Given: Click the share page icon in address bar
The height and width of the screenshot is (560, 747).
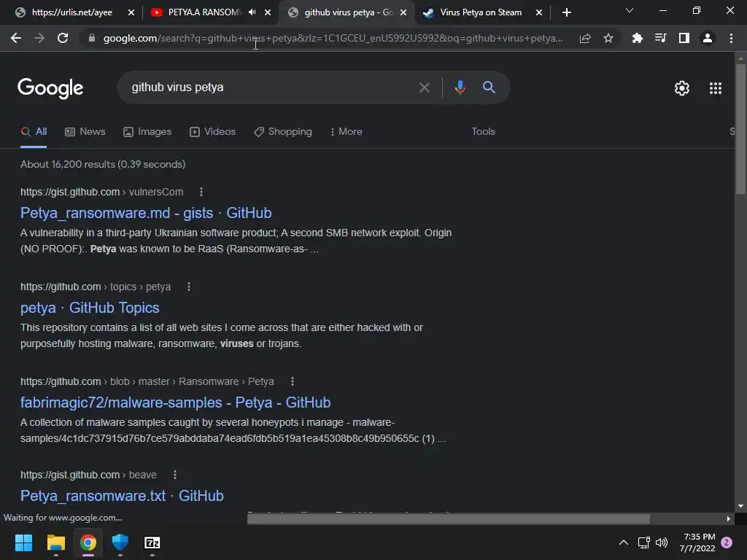Looking at the screenshot, I should (585, 38).
